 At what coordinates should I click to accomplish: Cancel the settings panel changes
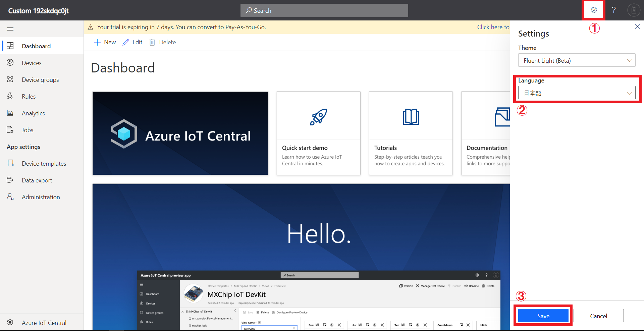coord(598,316)
